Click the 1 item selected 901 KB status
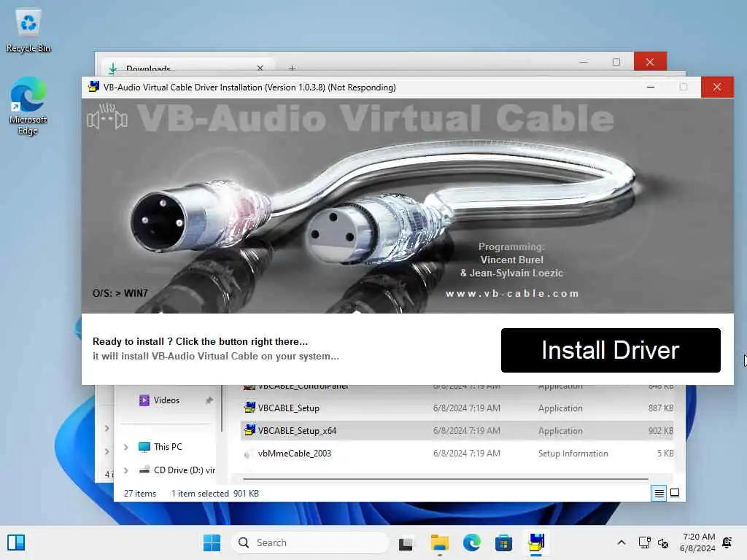Viewport: 747px width, 560px height. (215, 494)
